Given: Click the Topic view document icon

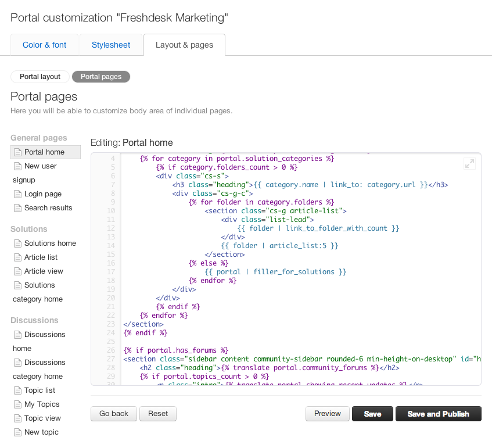Looking at the screenshot, I should tap(18, 418).
